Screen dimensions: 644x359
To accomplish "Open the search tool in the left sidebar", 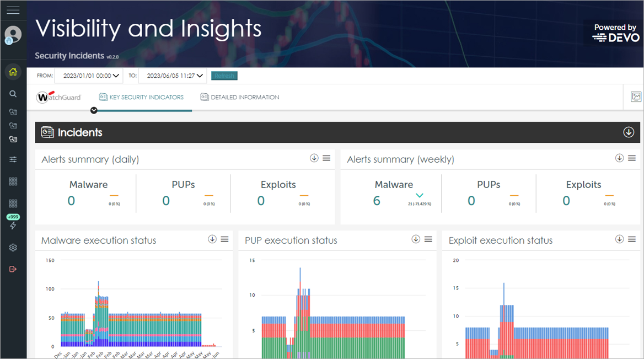I will 13,93.
